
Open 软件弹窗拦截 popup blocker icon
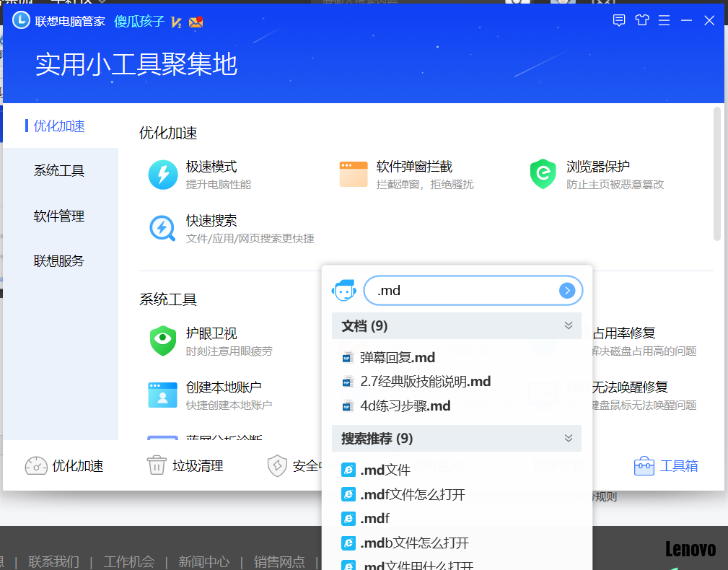[x=354, y=175]
